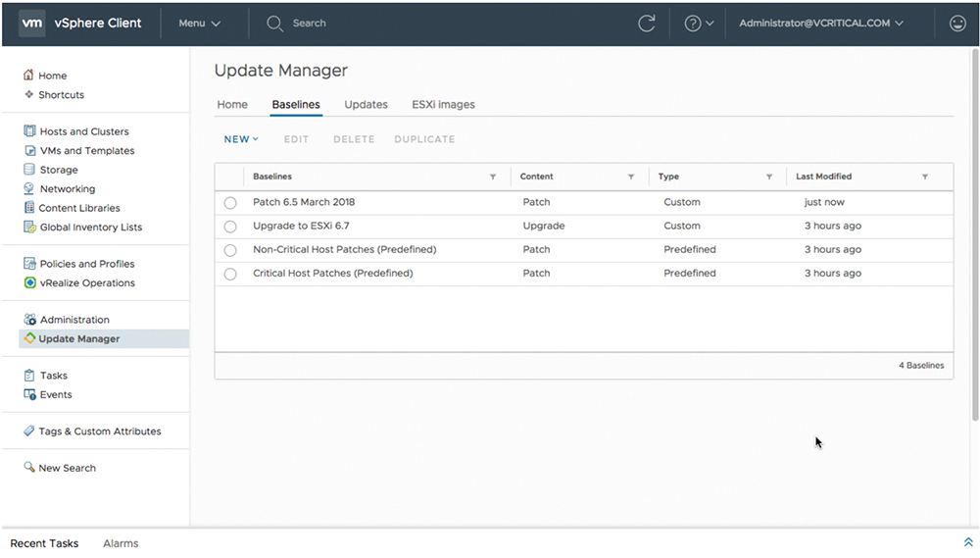Filter the Content column
The height and width of the screenshot is (558, 980).
point(630,178)
